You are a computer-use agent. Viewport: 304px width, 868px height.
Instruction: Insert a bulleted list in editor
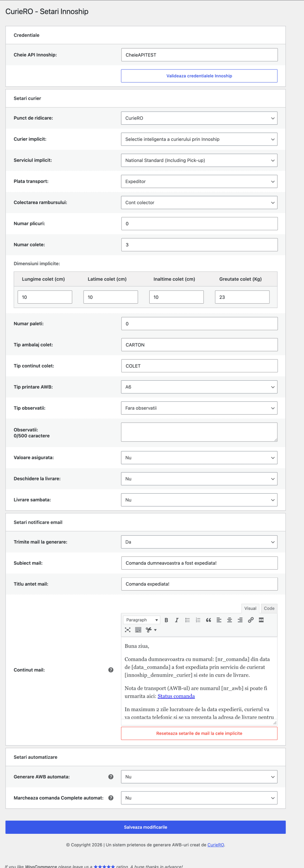coord(187,620)
